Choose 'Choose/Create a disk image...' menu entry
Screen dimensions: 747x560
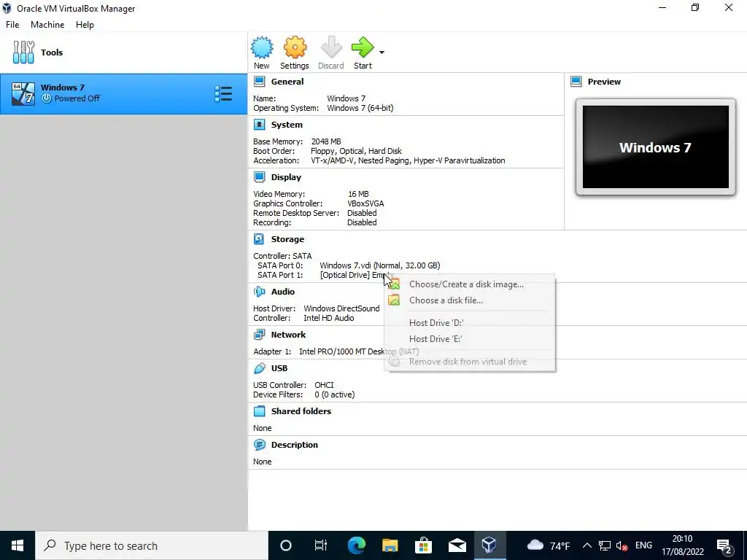(x=470, y=284)
